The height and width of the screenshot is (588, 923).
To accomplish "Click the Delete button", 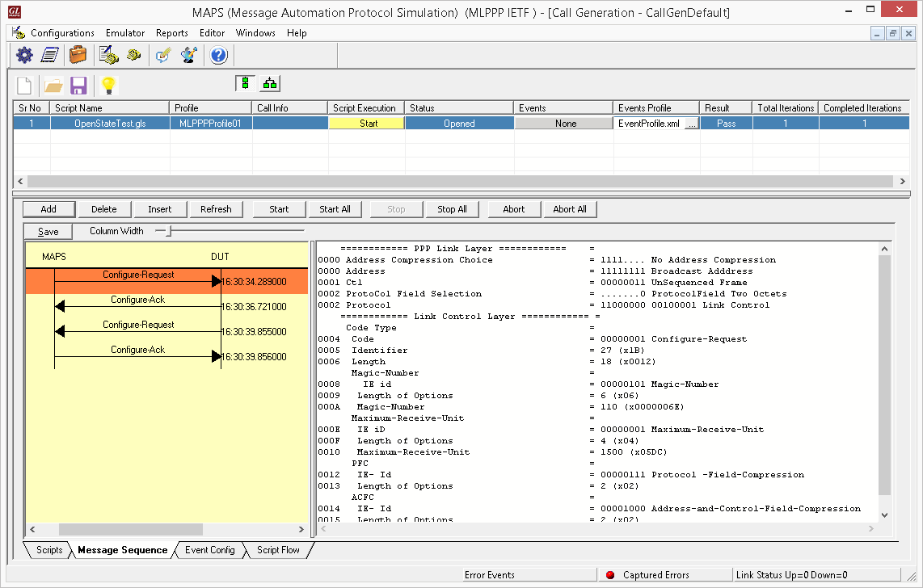I will pyautogui.click(x=104, y=209).
